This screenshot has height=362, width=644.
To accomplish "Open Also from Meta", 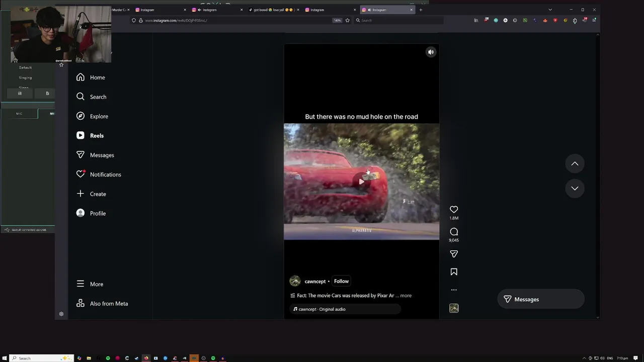I will coord(102,304).
